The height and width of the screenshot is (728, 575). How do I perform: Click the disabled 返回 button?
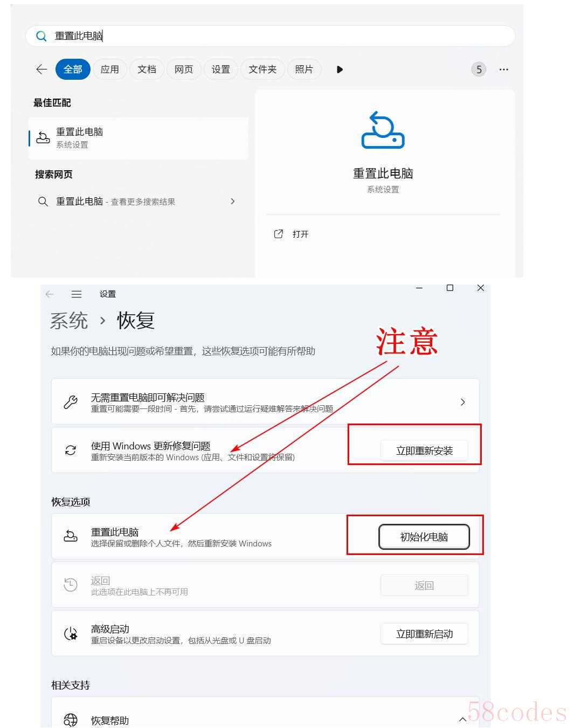tap(424, 585)
